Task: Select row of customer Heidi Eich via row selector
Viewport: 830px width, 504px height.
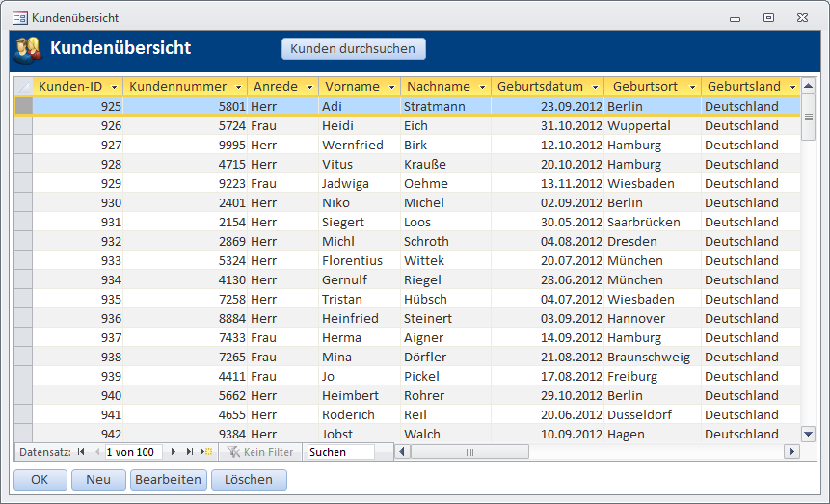Action: click(23, 125)
